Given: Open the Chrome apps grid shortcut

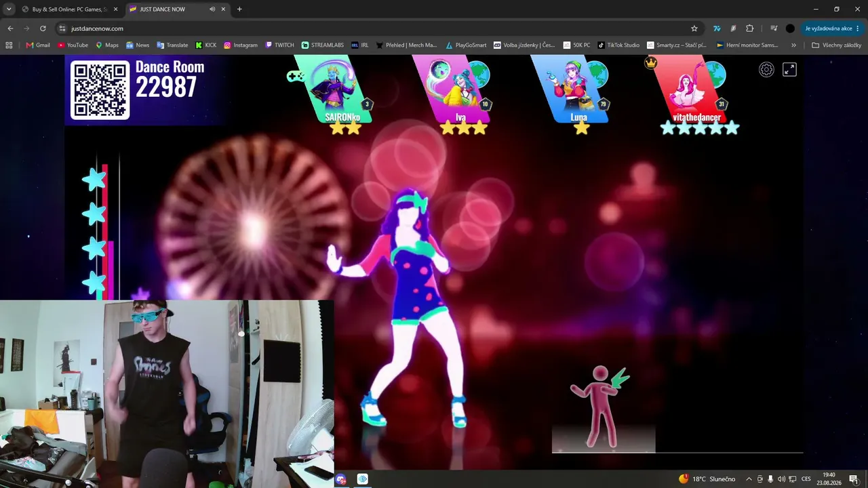Looking at the screenshot, I should click(9, 45).
